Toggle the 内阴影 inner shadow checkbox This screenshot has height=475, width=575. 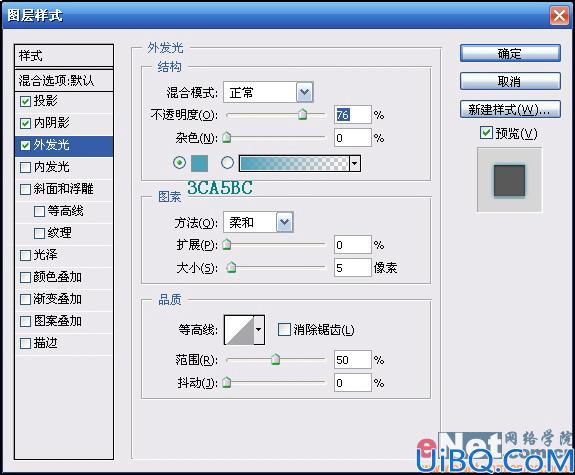pos(25,123)
